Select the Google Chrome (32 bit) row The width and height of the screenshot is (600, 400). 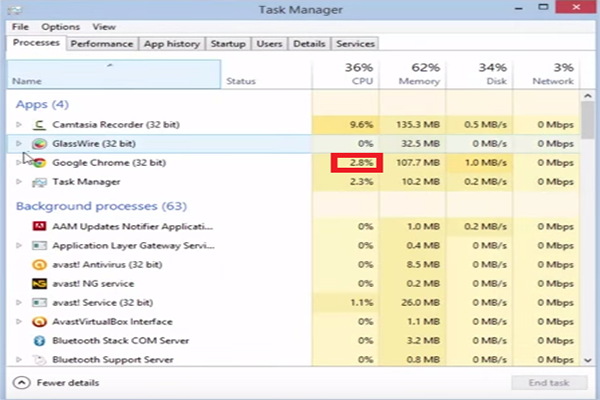[x=293, y=163]
